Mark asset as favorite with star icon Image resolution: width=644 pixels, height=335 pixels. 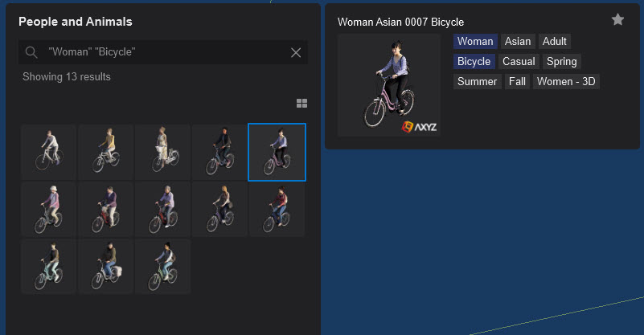coord(617,20)
